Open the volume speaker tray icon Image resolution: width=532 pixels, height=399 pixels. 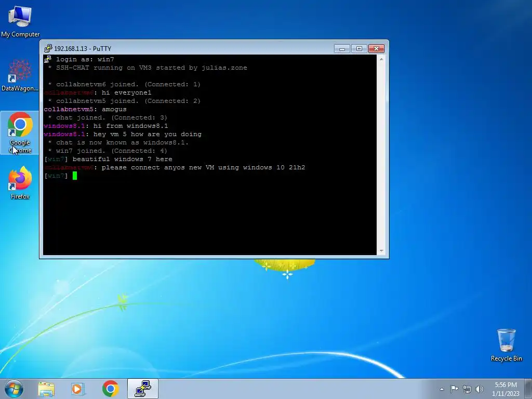click(x=479, y=389)
